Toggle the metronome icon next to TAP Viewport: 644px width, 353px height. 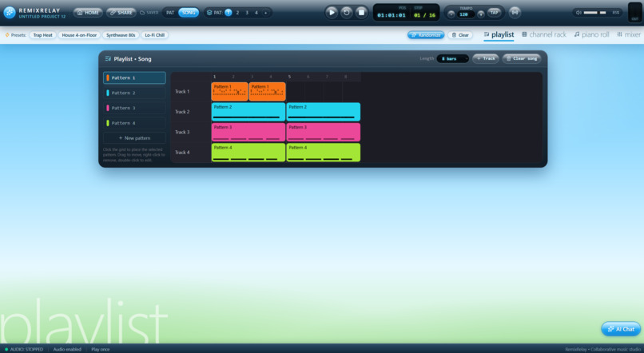click(x=515, y=13)
